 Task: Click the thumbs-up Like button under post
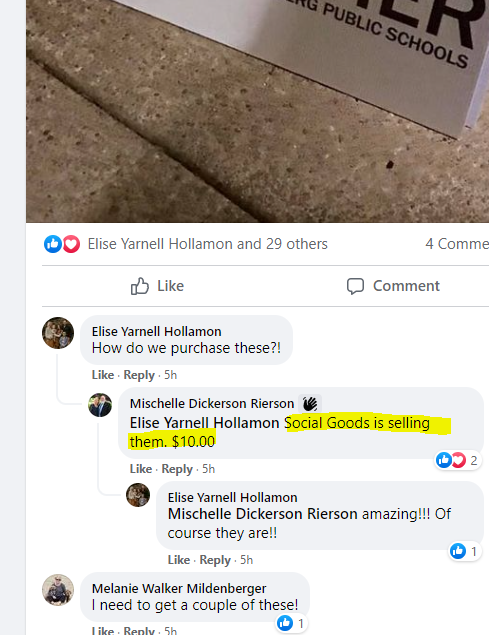coord(157,286)
